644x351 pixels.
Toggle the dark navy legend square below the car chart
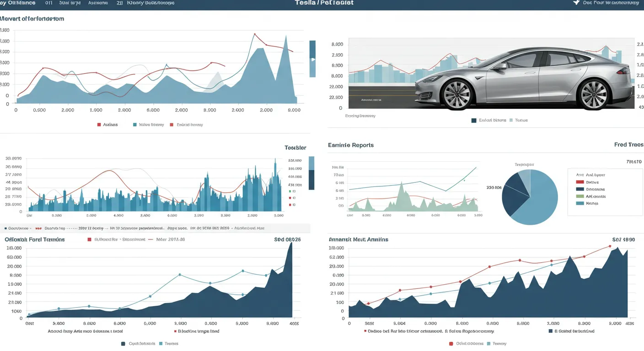[x=474, y=120]
